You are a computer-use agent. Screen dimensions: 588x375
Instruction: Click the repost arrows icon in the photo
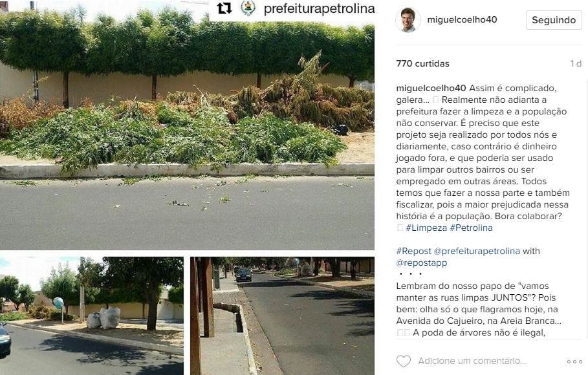click(x=224, y=8)
